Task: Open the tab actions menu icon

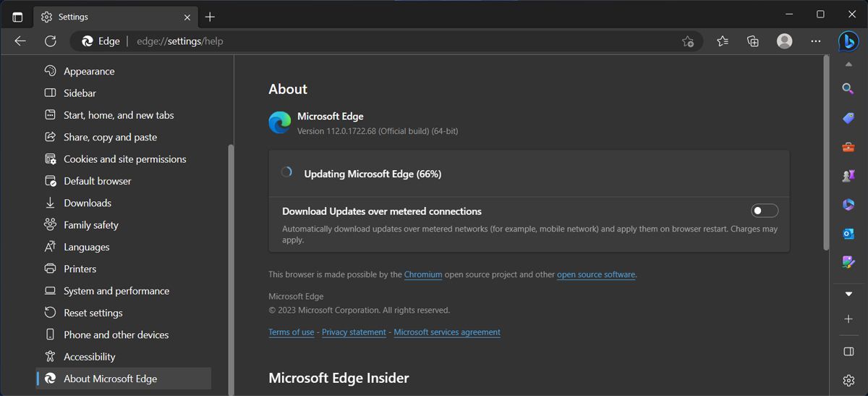Action: pos(17,17)
